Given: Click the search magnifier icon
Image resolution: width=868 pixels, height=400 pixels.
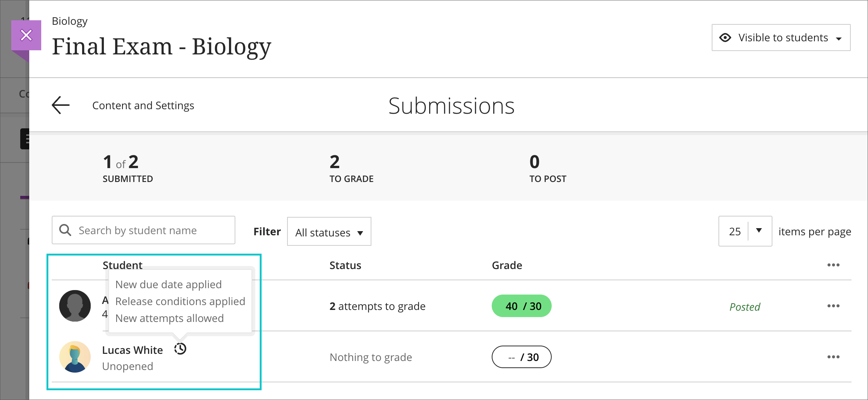Looking at the screenshot, I should point(65,230).
